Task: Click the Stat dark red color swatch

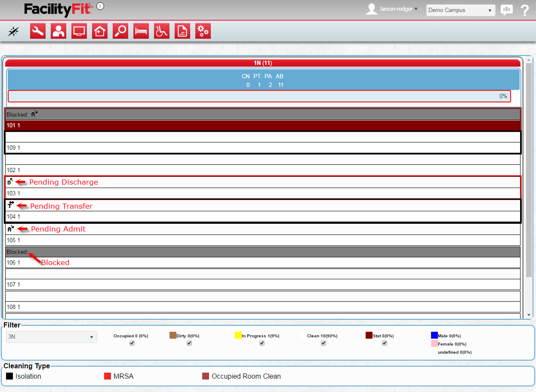Action: (369, 335)
